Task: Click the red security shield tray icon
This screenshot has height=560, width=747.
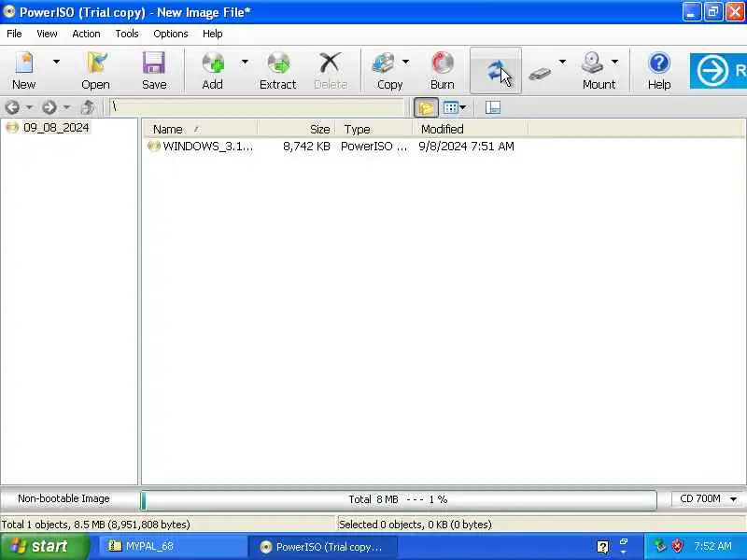Action: (x=677, y=546)
